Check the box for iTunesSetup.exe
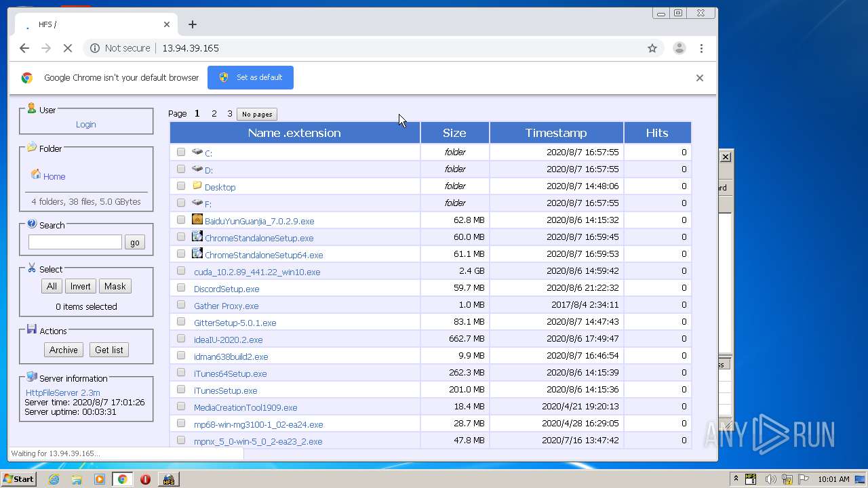 181,389
